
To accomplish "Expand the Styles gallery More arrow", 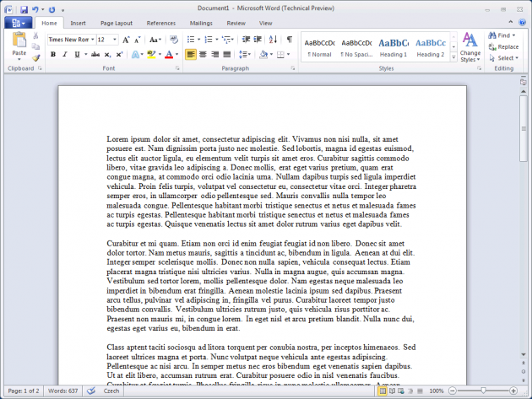I will coord(453,57).
